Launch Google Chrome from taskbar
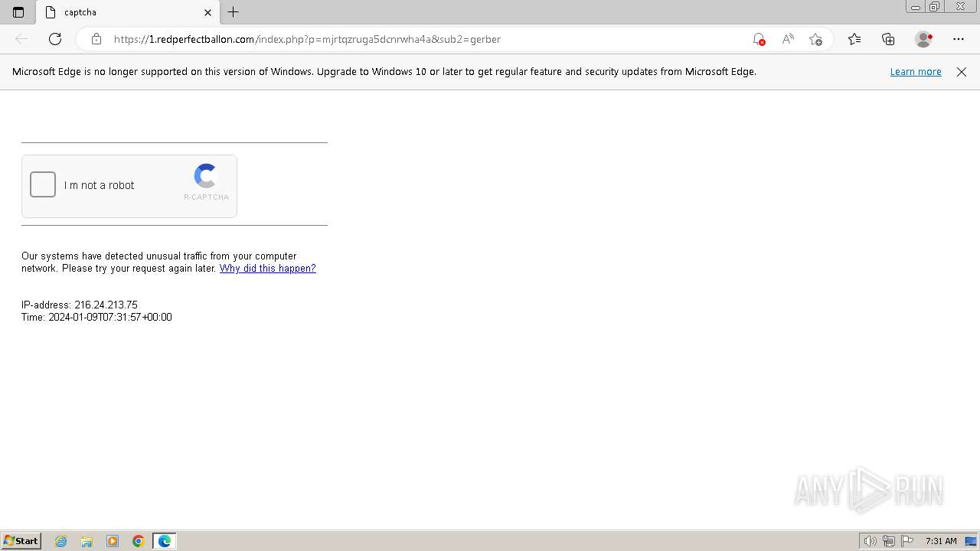This screenshot has height=551, width=980. click(139, 541)
